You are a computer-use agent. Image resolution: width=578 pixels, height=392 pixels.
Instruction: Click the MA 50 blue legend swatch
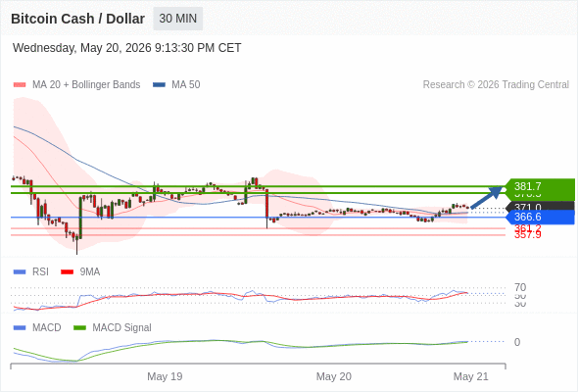point(159,85)
